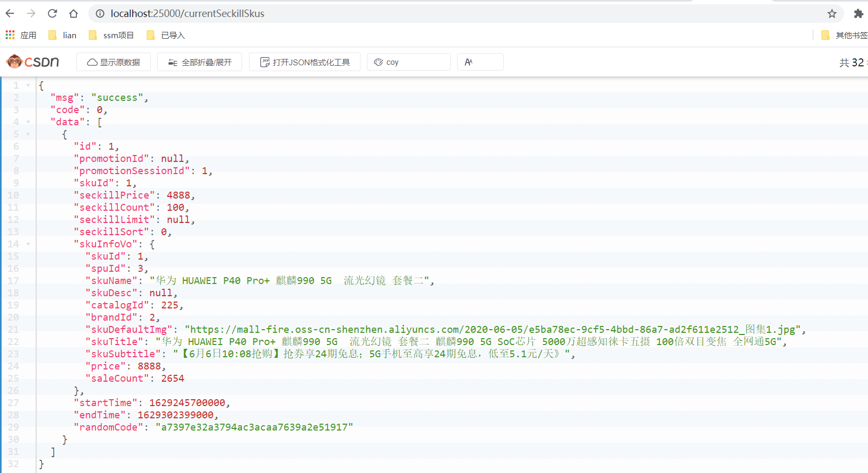Click the skuName value text
This screenshot has height=473, width=868.
coord(290,281)
